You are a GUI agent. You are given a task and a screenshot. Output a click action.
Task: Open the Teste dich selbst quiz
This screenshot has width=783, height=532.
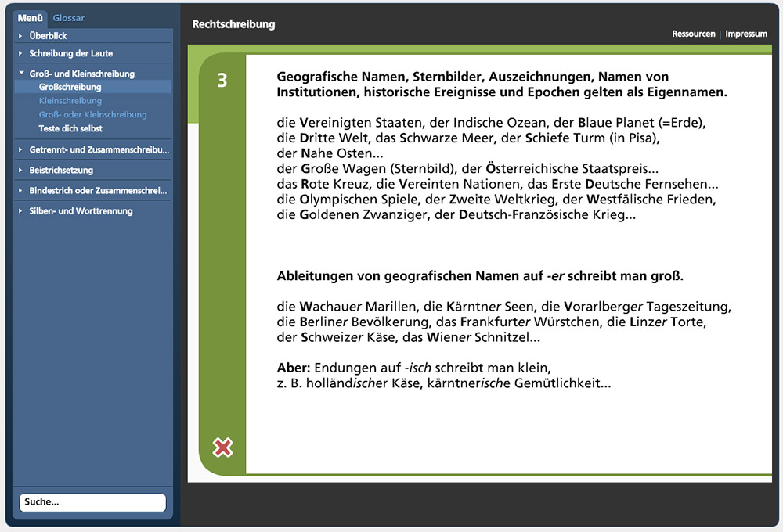[70, 129]
